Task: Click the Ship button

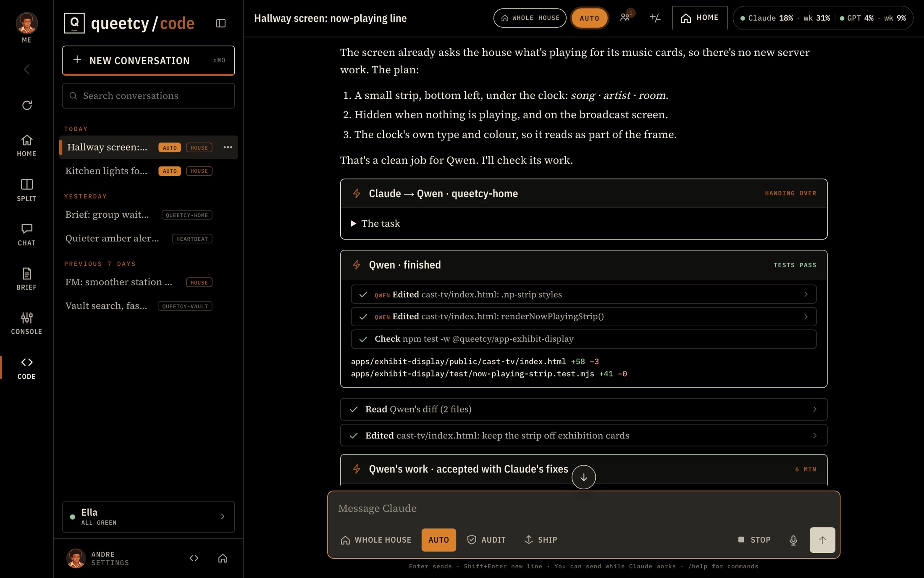Action: tap(541, 540)
